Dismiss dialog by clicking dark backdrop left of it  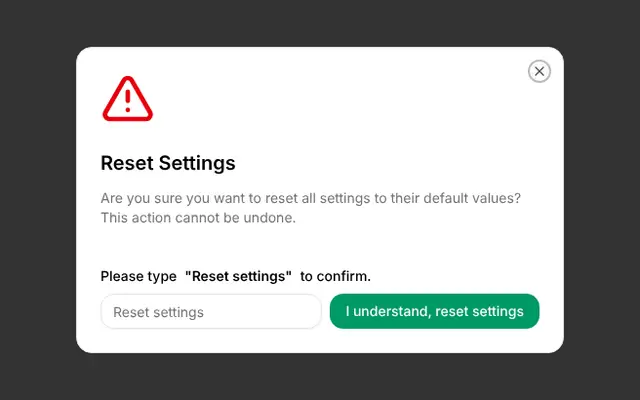[x=38, y=200]
